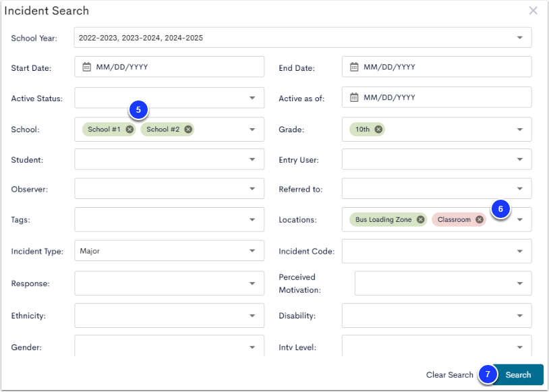Open the Active as of calendar icon
Image resolution: width=549 pixels, height=392 pixels.
[354, 97]
